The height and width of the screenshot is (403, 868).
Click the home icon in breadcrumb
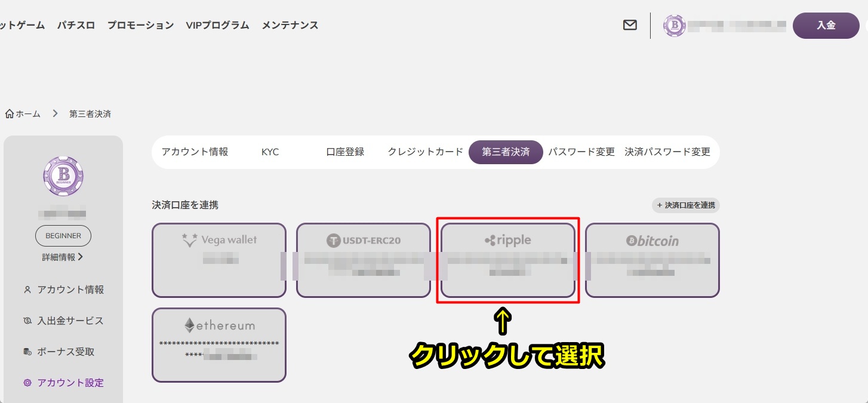[x=10, y=113]
